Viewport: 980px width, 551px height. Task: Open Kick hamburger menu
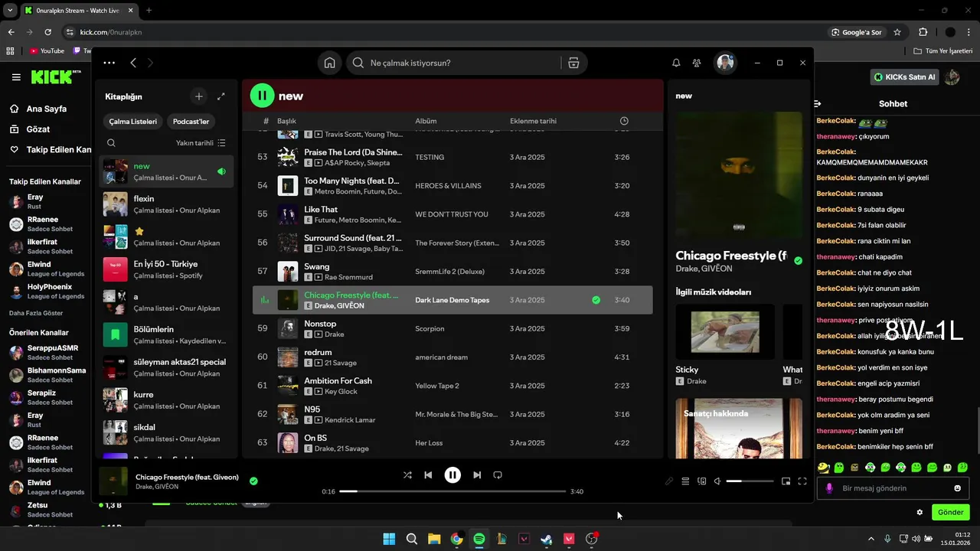tap(16, 77)
